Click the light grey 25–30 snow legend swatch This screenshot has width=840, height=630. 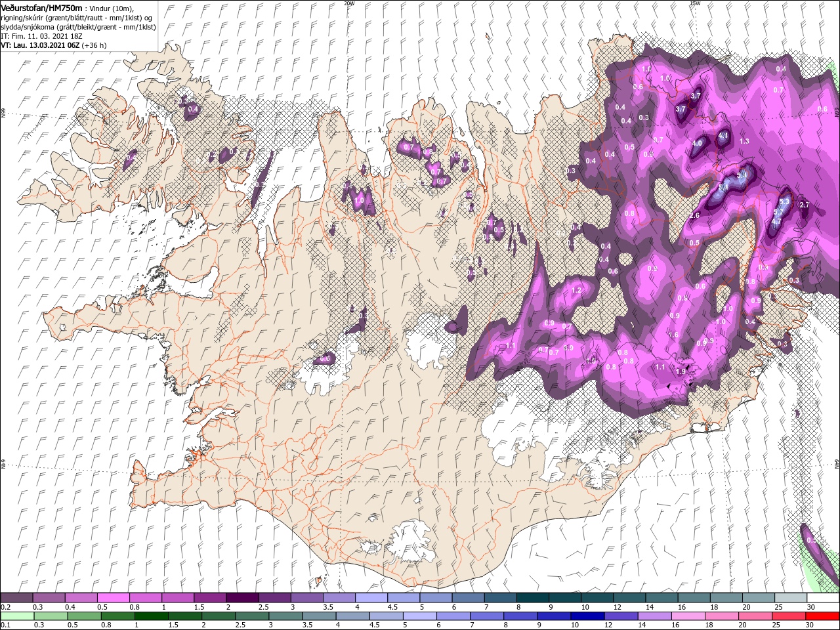(790, 598)
